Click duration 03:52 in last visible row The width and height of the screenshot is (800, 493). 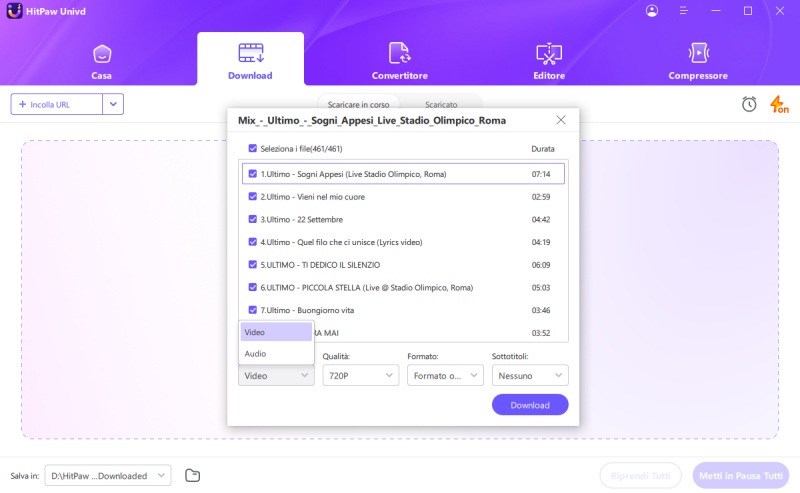pyautogui.click(x=541, y=333)
